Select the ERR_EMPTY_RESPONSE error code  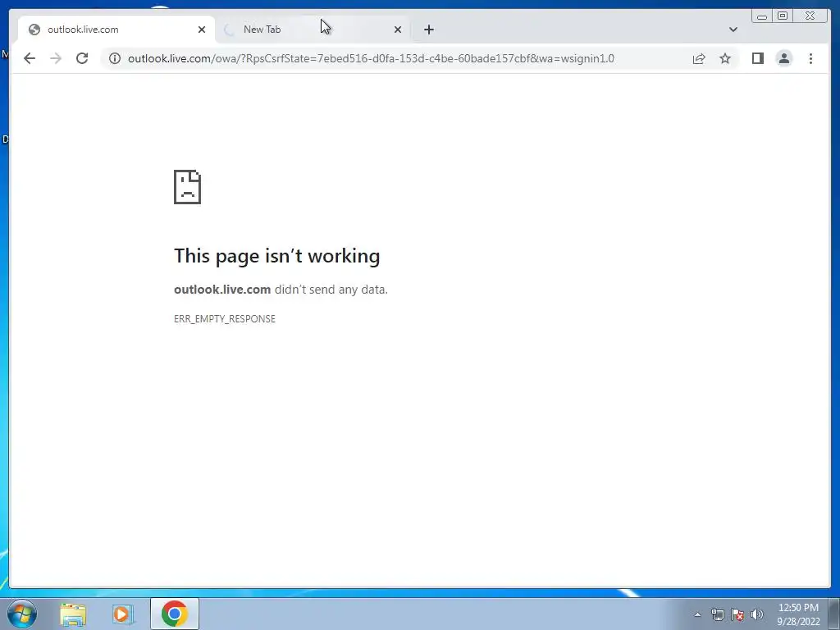point(225,319)
